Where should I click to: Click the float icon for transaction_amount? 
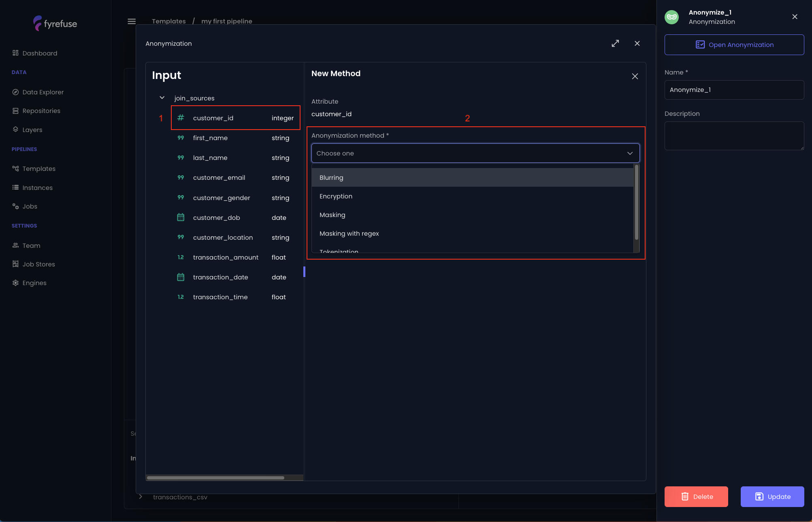pyautogui.click(x=181, y=257)
